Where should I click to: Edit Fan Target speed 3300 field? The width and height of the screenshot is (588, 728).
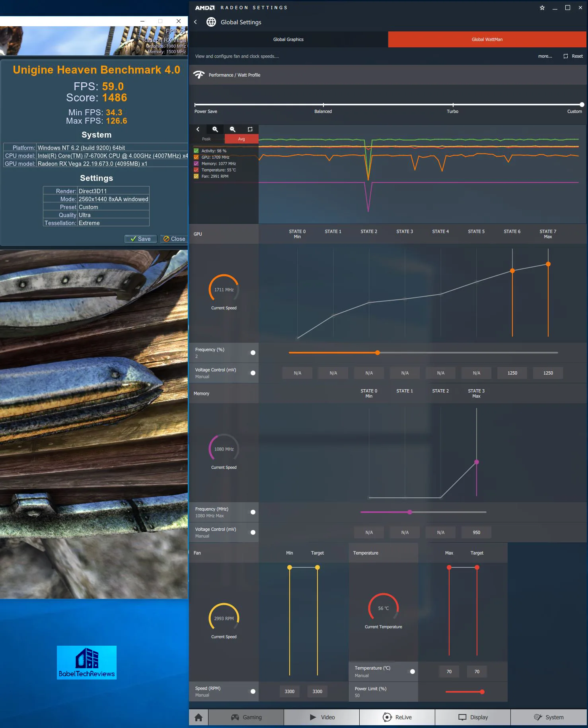(x=317, y=691)
